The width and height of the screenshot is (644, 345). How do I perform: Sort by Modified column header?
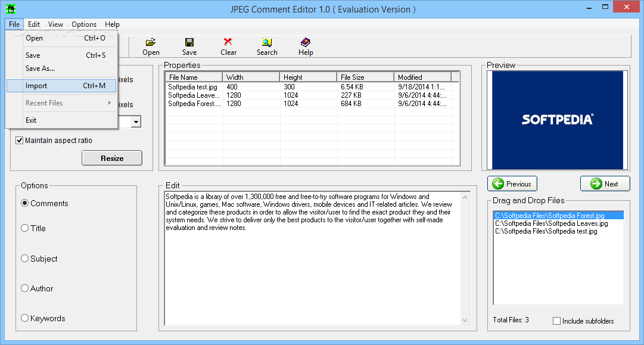[x=422, y=77]
